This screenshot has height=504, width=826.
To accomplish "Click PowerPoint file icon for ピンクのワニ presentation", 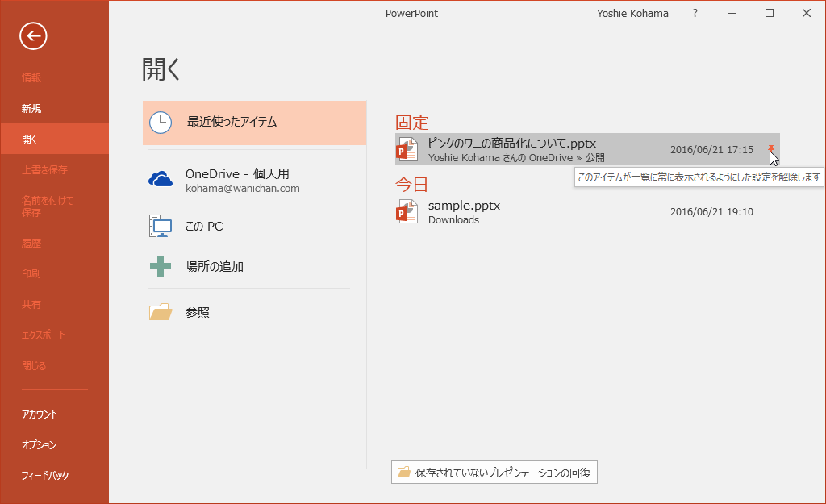I will [x=407, y=149].
